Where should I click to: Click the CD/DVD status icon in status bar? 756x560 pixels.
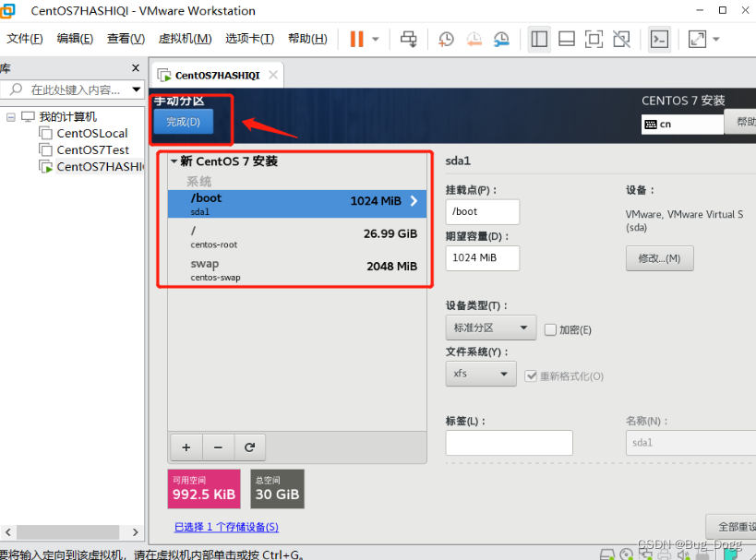coord(626,554)
